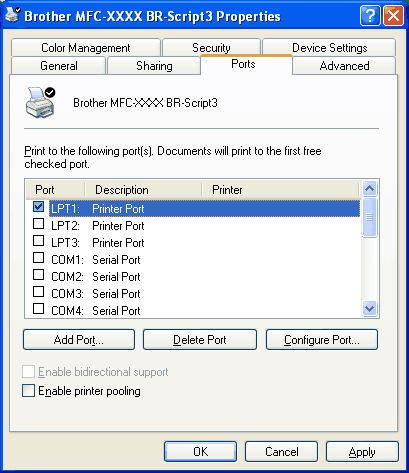
Task: Click the Configure Port button
Action: pos(322,340)
